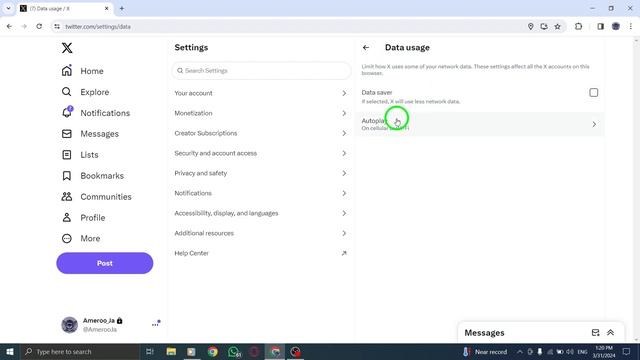Toggle the browser side panel
Image resolution: width=640 pixels, height=360 pixels.
point(600,27)
